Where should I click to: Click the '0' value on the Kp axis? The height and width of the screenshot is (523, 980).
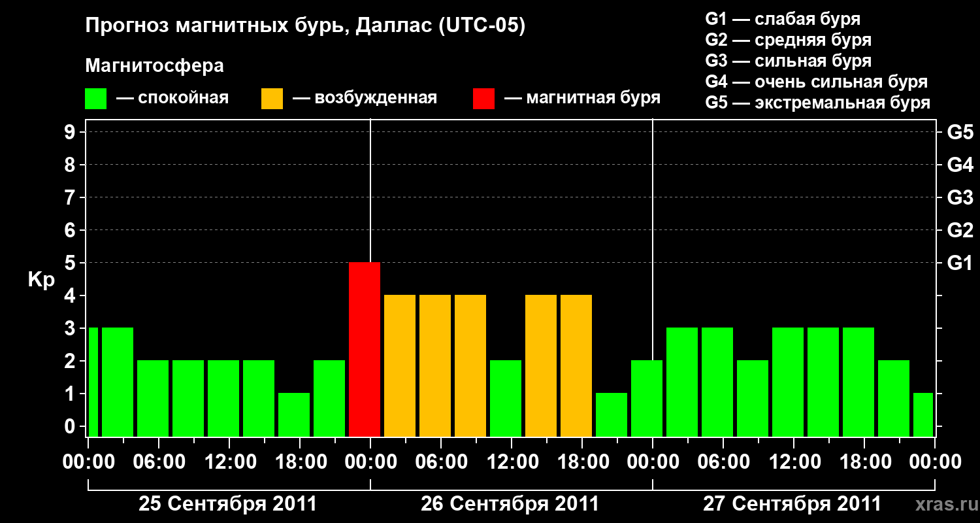71,426
